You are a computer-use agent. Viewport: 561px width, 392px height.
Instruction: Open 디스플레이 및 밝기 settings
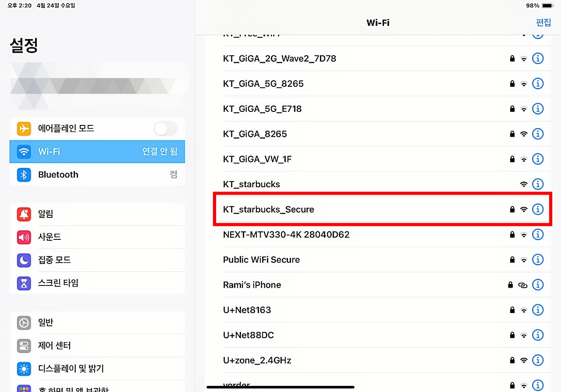pyautogui.click(x=97, y=369)
